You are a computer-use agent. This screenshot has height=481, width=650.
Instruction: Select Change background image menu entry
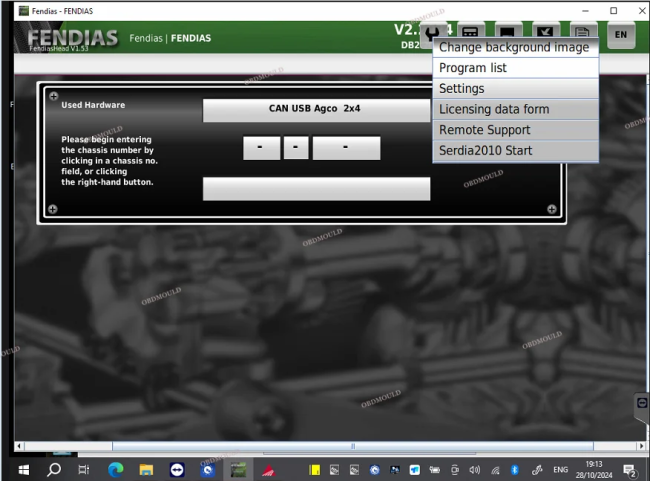tap(514, 47)
